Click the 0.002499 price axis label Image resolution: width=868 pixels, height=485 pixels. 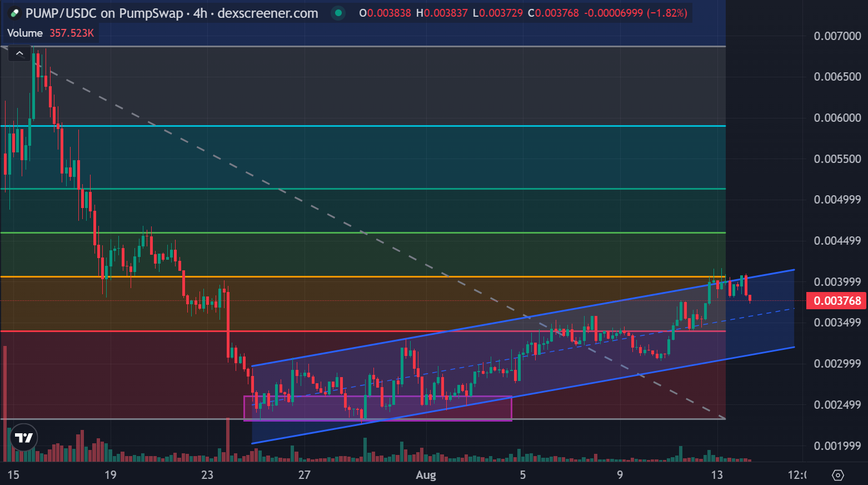coord(837,405)
